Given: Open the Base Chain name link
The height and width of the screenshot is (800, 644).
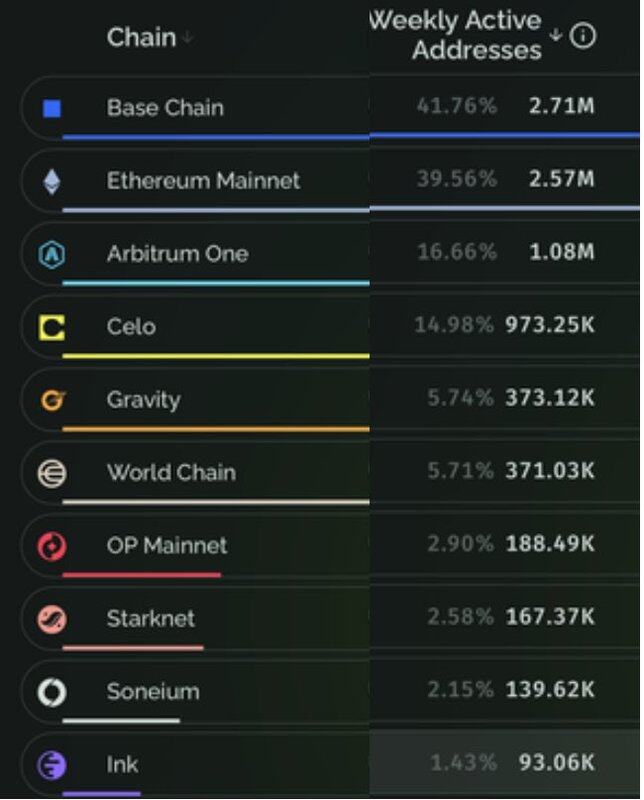Looking at the screenshot, I should (x=165, y=108).
